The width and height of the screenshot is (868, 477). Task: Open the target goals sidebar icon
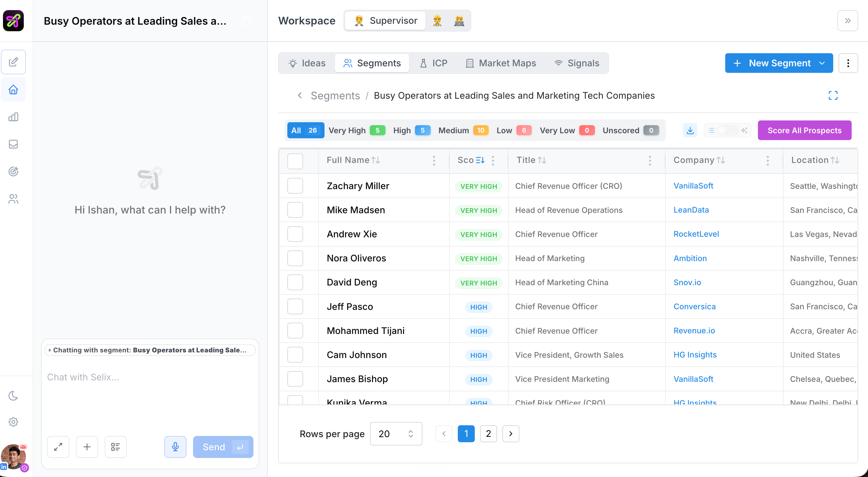tap(13, 172)
